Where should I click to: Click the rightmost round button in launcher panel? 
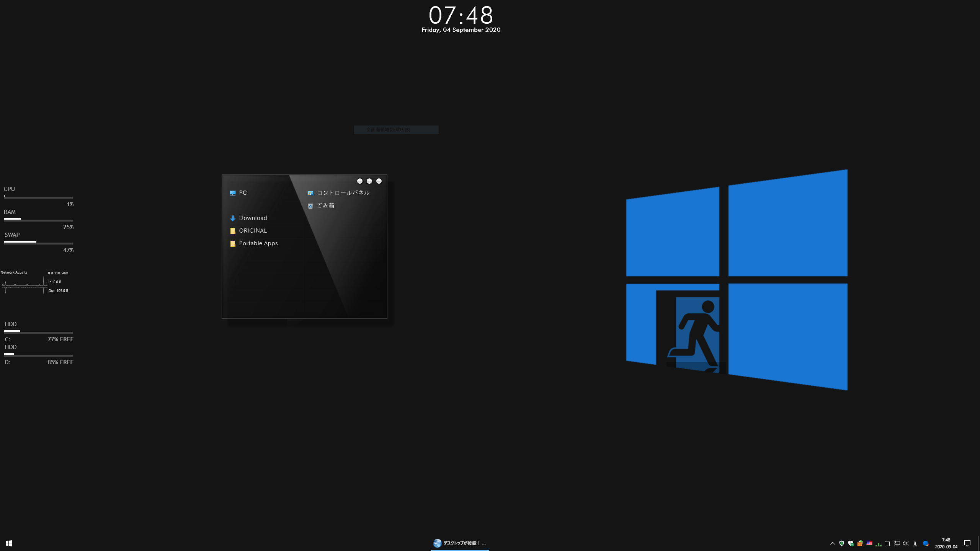click(x=379, y=181)
